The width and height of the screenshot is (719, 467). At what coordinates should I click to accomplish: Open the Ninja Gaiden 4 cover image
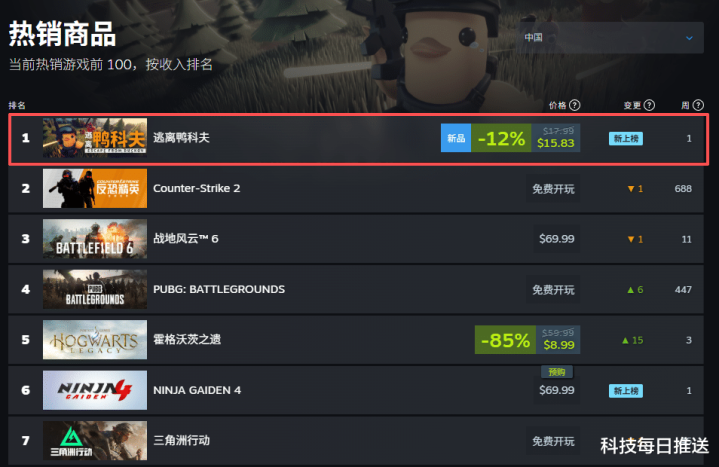(95, 390)
